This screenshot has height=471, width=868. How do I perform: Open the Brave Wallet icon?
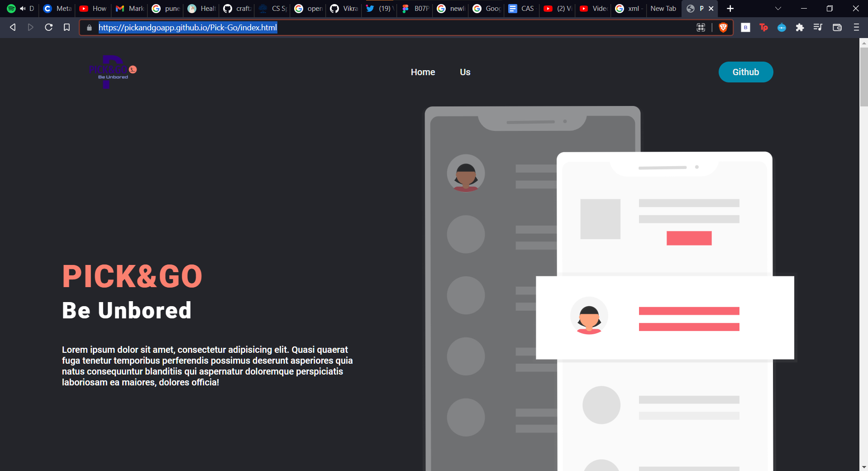click(837, 28)
